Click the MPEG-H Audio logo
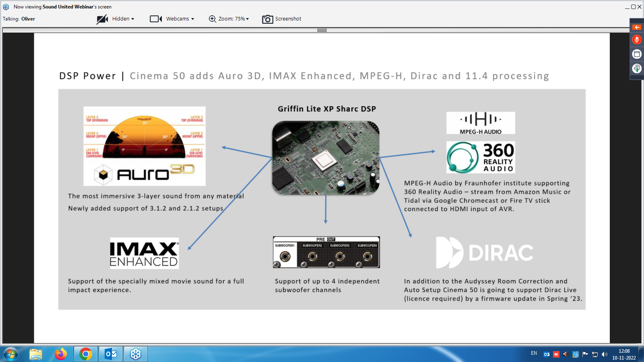The width and height of the screenshot is (644, 362). tap(481, 123)
